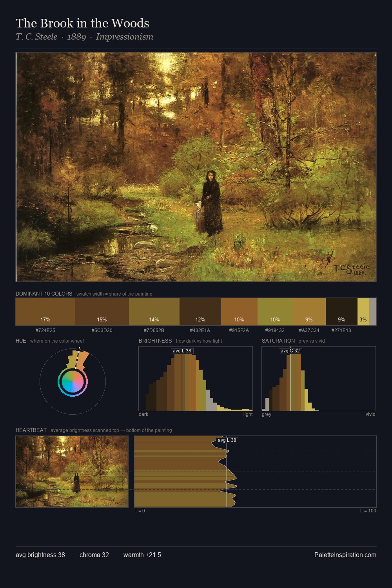Click the swatch above hex #A37C34
This screenshot has height=588, width=392.
(x=309, y=312)
